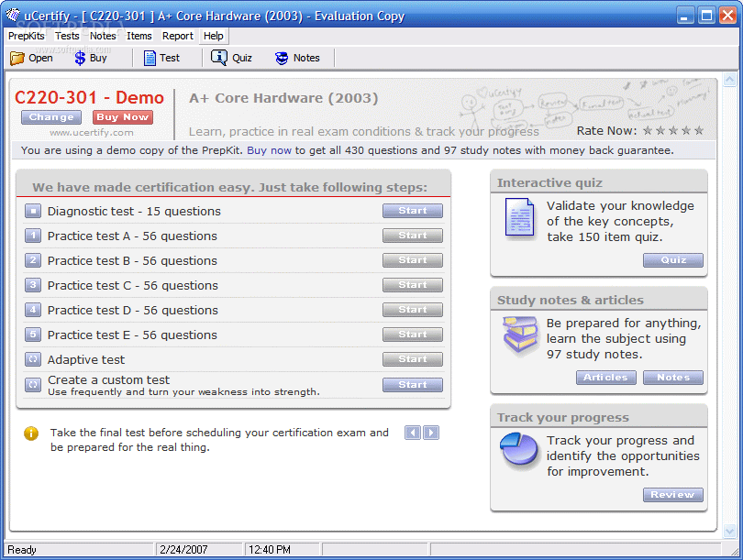Click the 'C220-301 - Demo' heading

pos(89,98)
